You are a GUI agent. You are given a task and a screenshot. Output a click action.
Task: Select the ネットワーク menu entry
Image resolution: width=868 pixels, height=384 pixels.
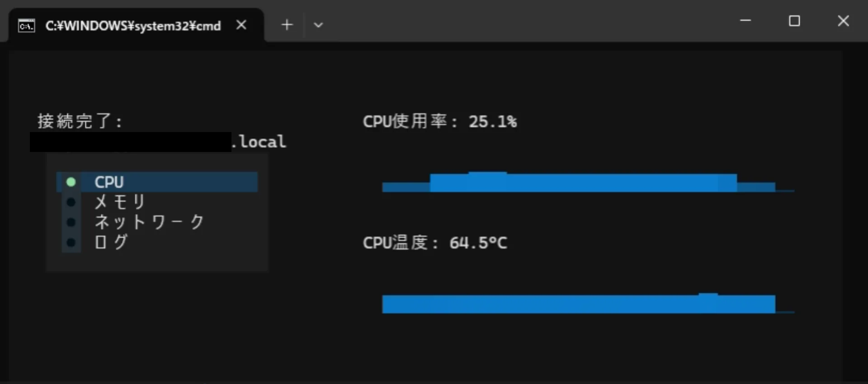(149, 222)
